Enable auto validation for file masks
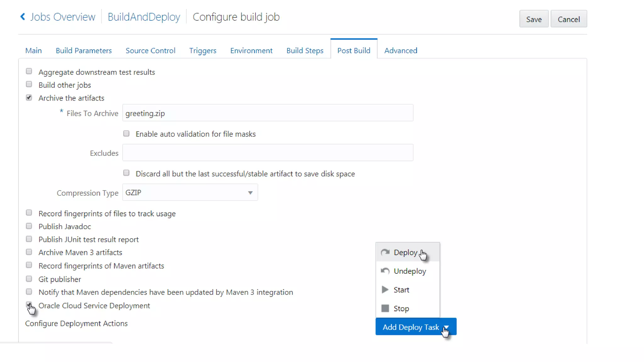Screen dimensions: 644x362 (x=126, y=134)
